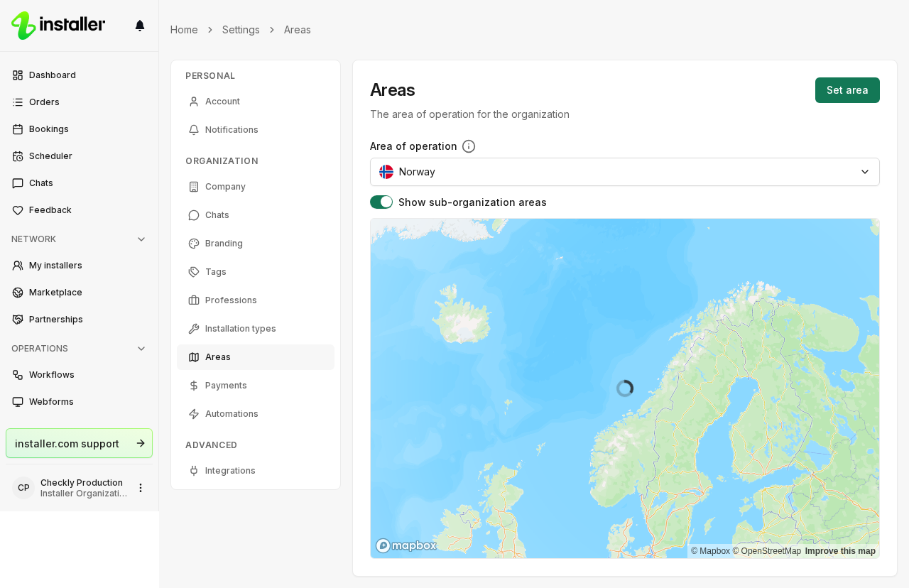This screenshot has height=588, width=909.
Task: Click Improve this map link
Action: pyautogui.click(x=840, y=551)
